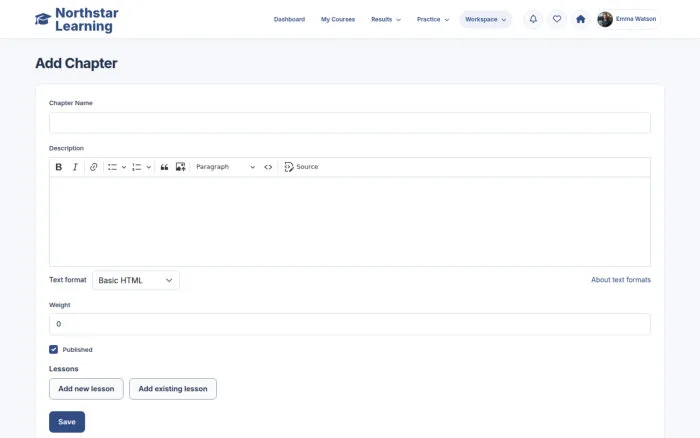Open notifications bell icon
Viewport: 700px width, 438px height.
533,19
